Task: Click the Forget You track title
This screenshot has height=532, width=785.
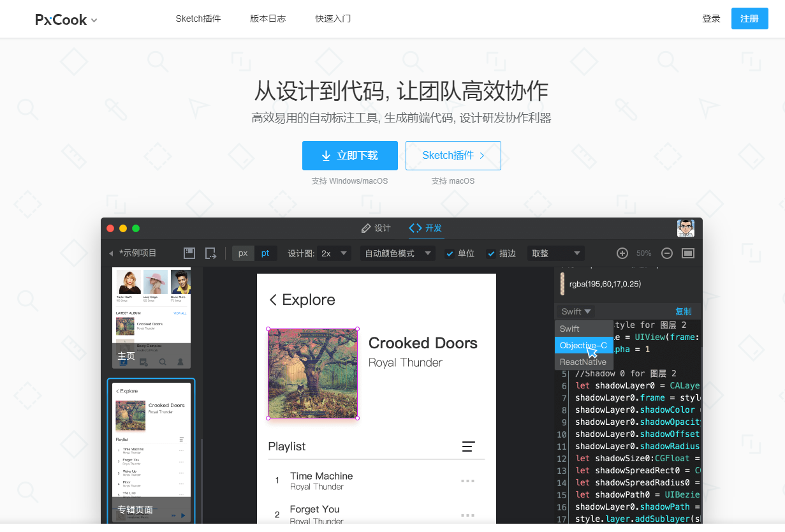Action: (x=315, y=509)
